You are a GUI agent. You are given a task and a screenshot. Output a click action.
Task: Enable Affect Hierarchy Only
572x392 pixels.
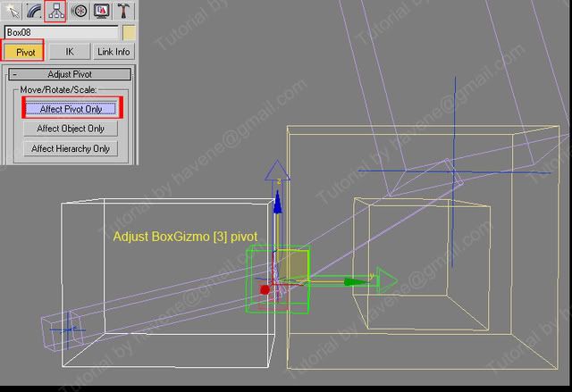(71, 148)
